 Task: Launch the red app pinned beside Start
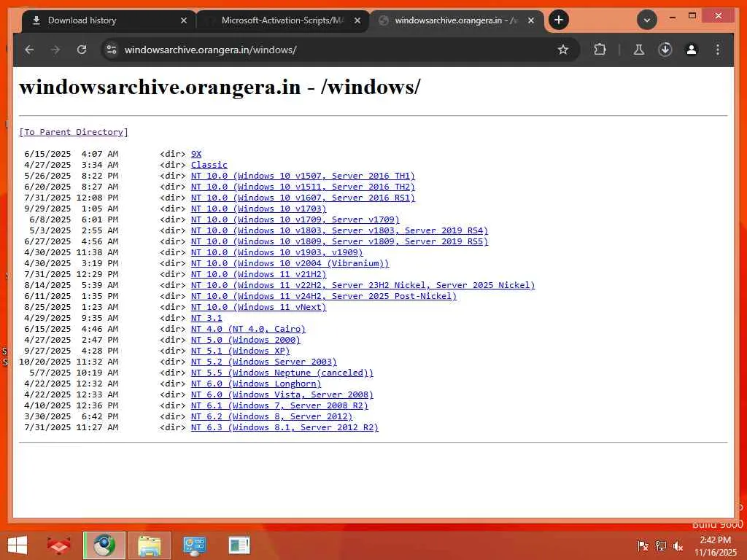tap(58, 545)
